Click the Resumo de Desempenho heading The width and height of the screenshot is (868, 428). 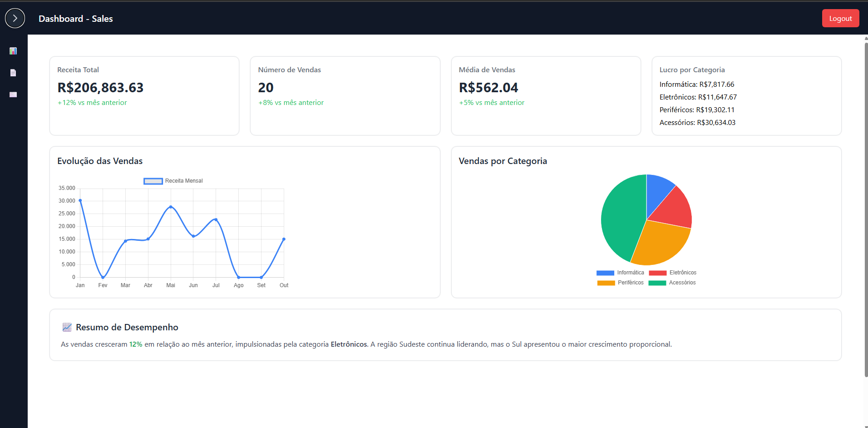click(x=127, y=327)
